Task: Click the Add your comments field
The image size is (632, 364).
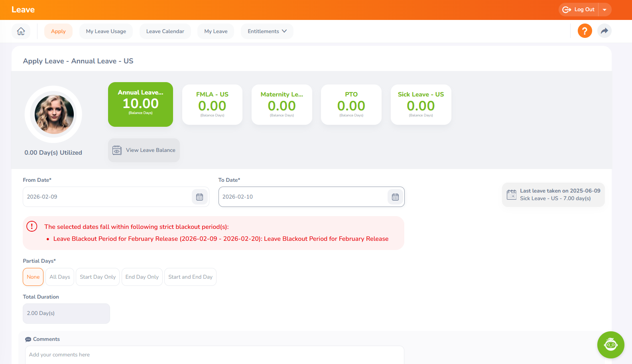Action: [x=215, y=355]
